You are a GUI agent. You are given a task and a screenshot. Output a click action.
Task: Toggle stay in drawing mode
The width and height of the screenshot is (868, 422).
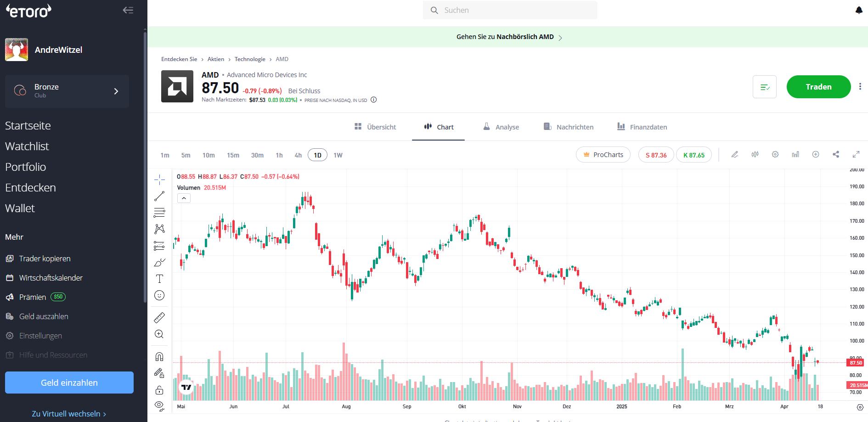pyautogui.click(x=159, y=373)
